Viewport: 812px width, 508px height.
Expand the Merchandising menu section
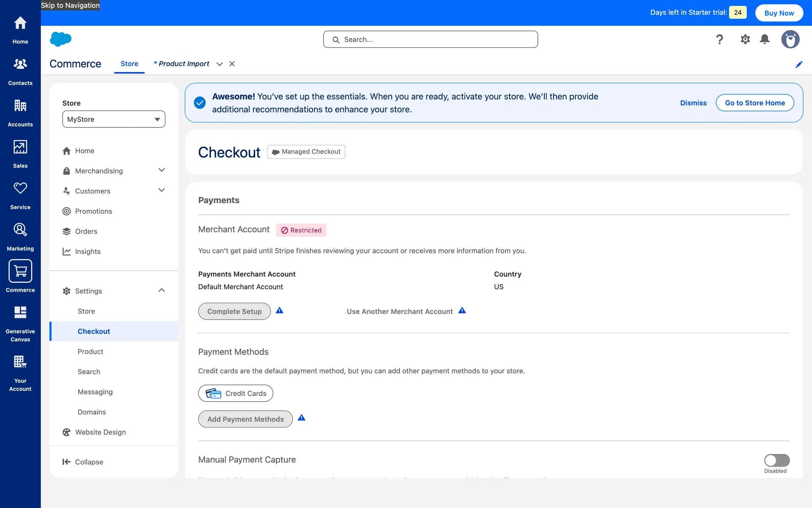(161, 170)
